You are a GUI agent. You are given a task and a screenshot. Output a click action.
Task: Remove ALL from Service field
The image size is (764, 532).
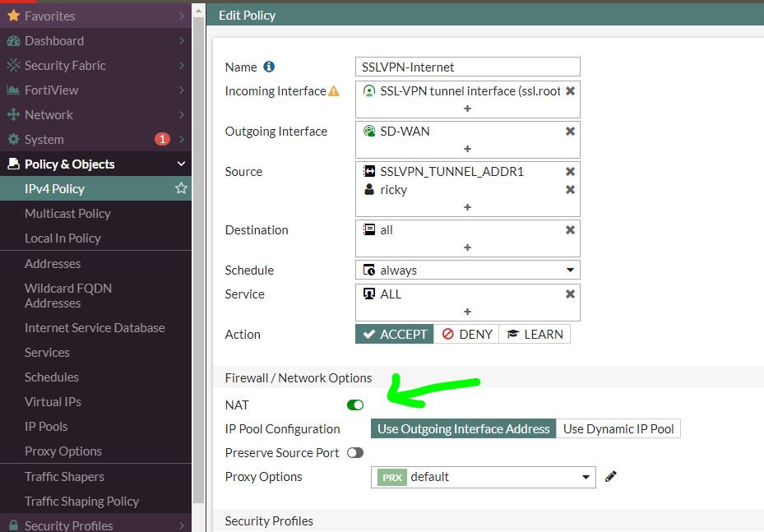(570, 294)
